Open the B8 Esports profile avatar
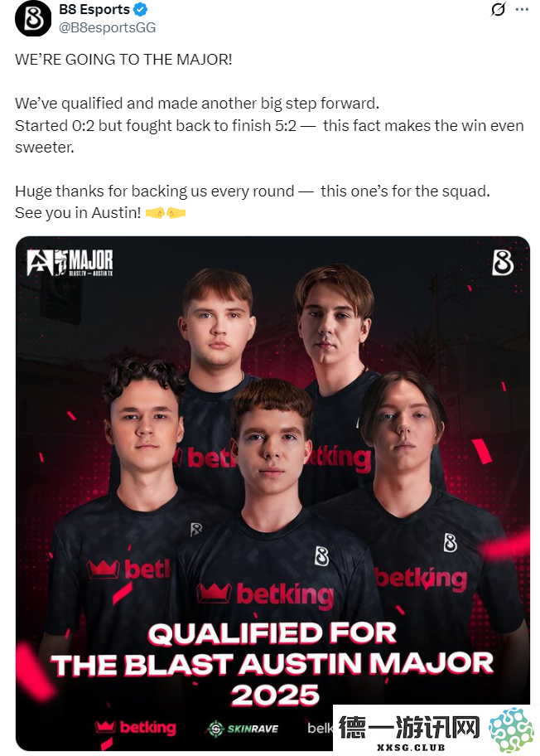This screenshot has width=540, height=756. [33, 18]
